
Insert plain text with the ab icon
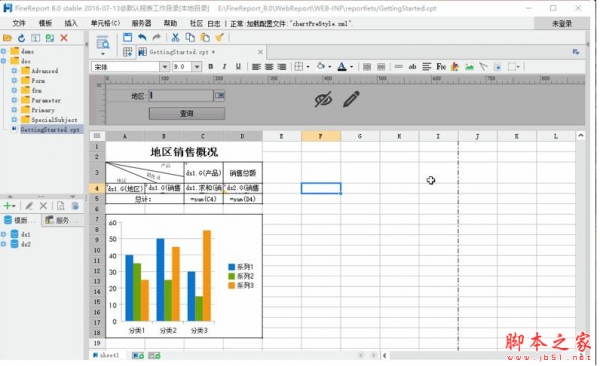[412, 67]
